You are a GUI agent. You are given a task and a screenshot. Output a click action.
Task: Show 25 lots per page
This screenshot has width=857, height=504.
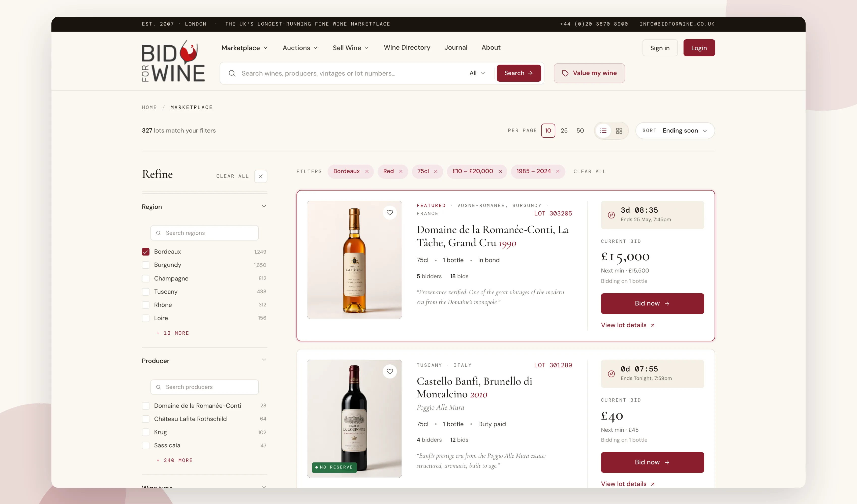point(564,131)
